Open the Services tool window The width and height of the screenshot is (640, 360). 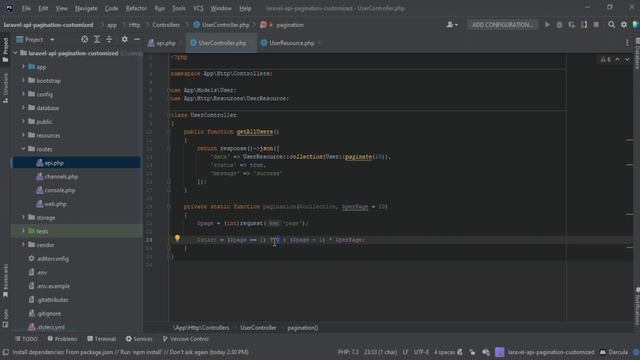tap(139, 339)
